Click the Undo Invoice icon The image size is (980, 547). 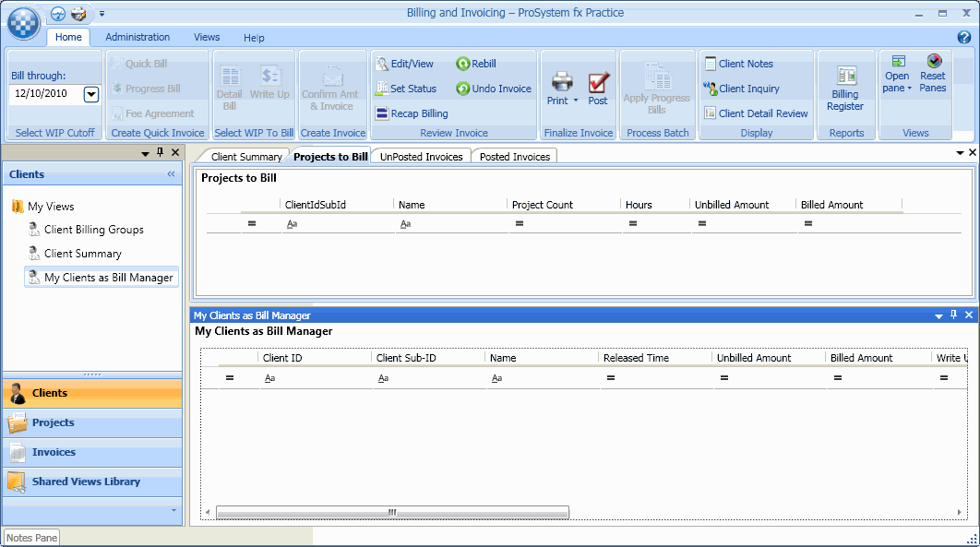(x=488, y=89)
